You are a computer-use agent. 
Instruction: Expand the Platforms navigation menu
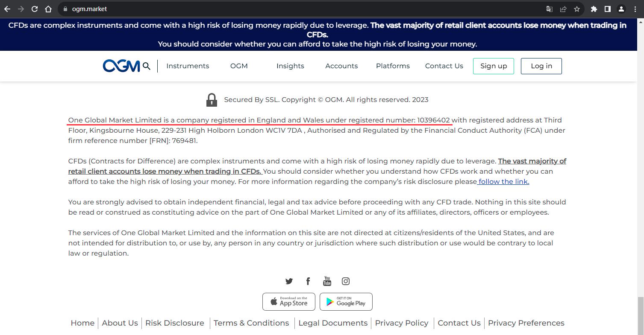(x=393, y=66)
